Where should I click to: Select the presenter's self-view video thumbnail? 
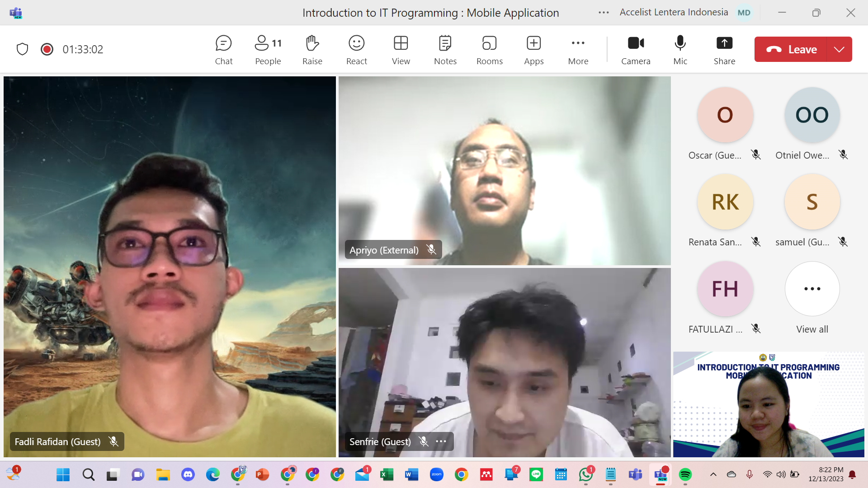point(769,404)
